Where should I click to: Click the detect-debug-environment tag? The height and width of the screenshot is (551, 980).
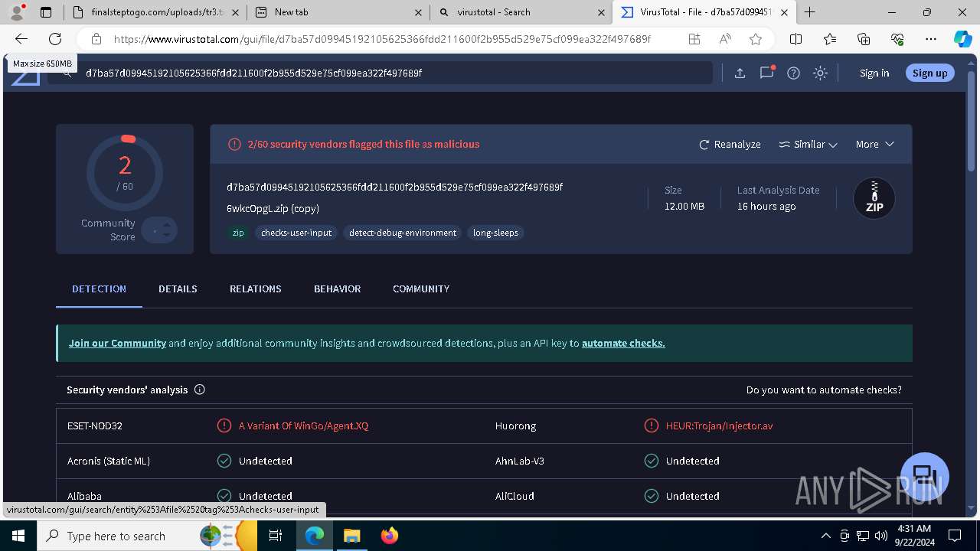[x=403, y=233]
